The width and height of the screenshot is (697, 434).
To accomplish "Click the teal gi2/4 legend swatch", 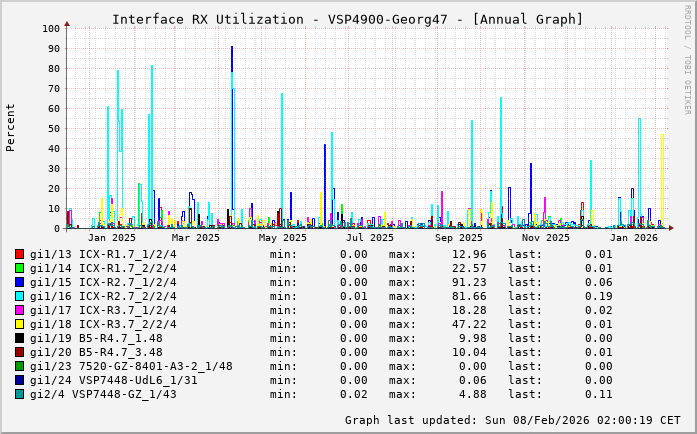I will tap(20, 394).
